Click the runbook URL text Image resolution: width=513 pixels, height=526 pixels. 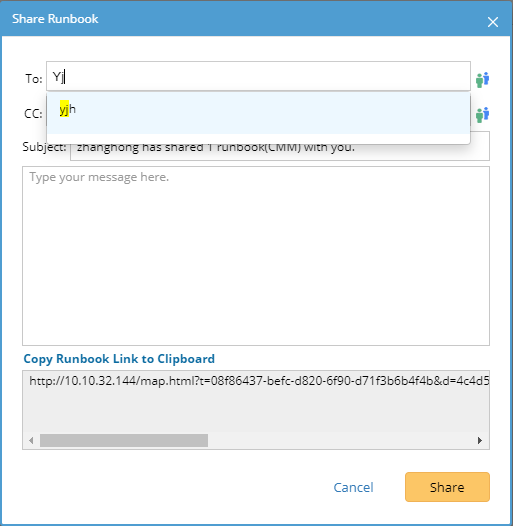pos(259,381)
